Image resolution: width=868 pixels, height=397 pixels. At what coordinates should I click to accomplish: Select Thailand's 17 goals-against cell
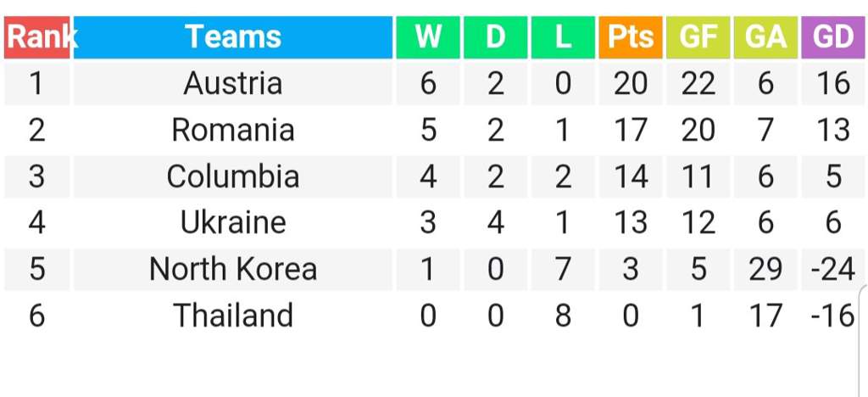765,316
